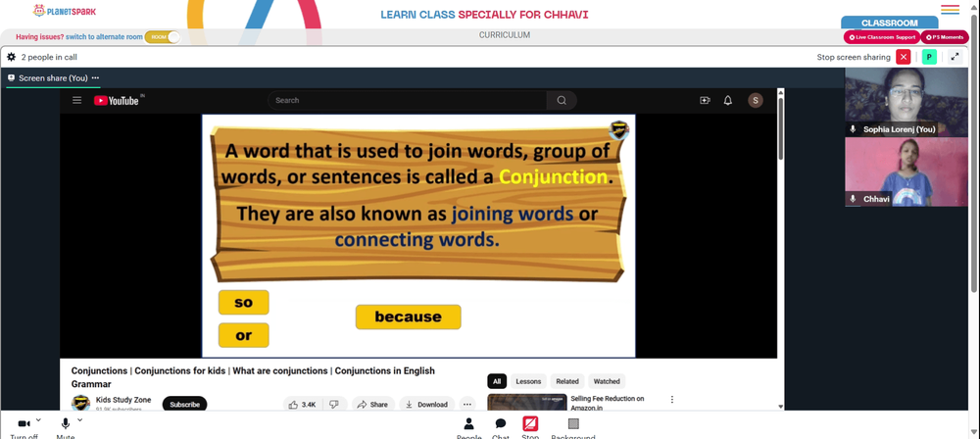Open Screen share (You) three-dot menu
Image resolution: width=980 pixels, height=439 pixels.
[95, 78]
